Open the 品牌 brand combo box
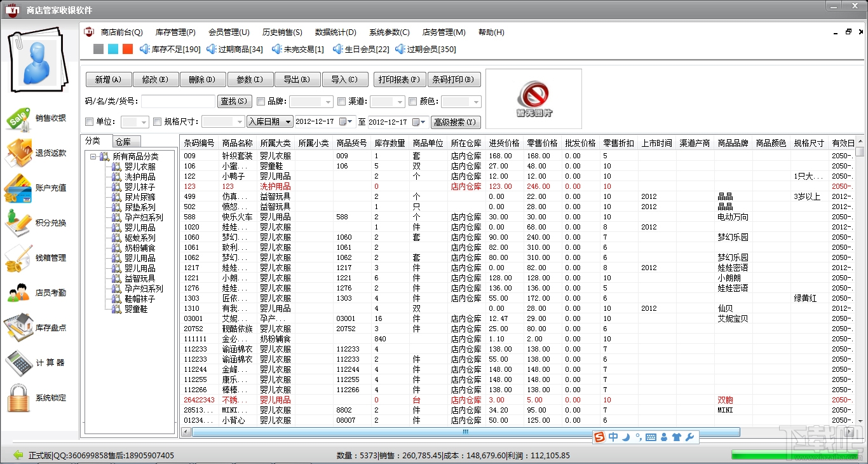 pyautogui.click(x=311, y=102)
